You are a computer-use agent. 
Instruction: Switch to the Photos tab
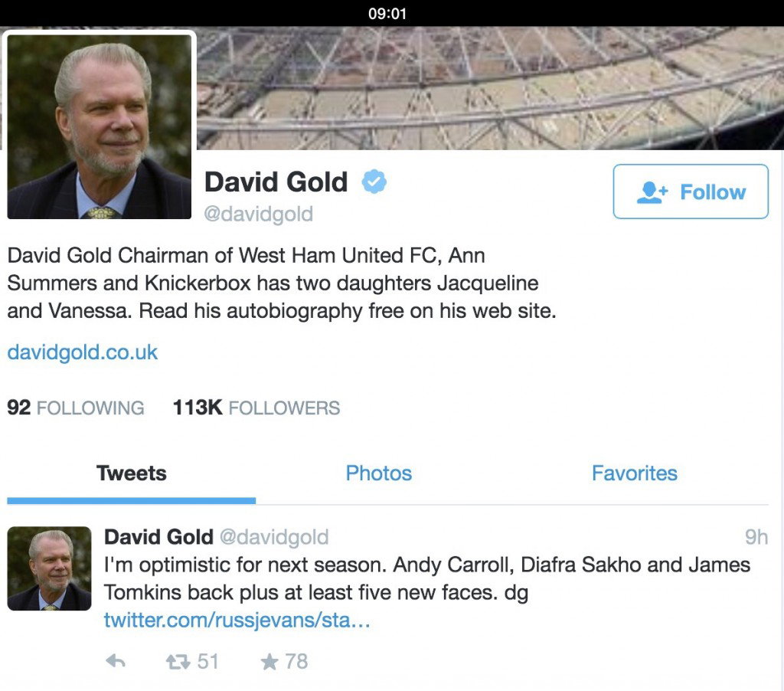point(378,473)
